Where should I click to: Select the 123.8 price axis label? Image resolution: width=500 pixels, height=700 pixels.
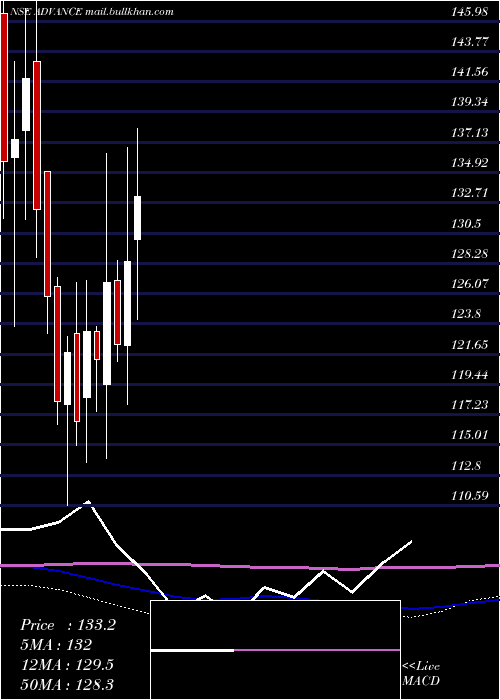click(x=466, y=314)
